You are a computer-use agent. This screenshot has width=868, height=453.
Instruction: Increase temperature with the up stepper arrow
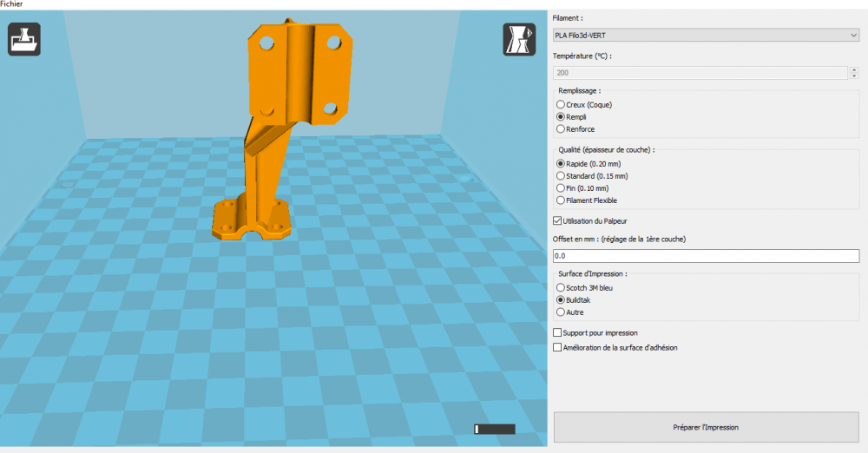[854, 69]
